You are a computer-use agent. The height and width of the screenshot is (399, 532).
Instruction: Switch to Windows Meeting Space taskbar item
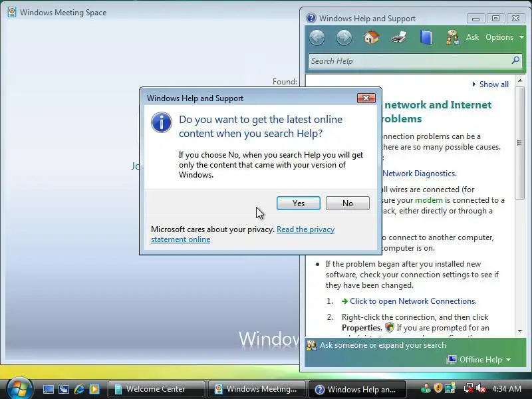pyautogui.click(x=257, y=389)
